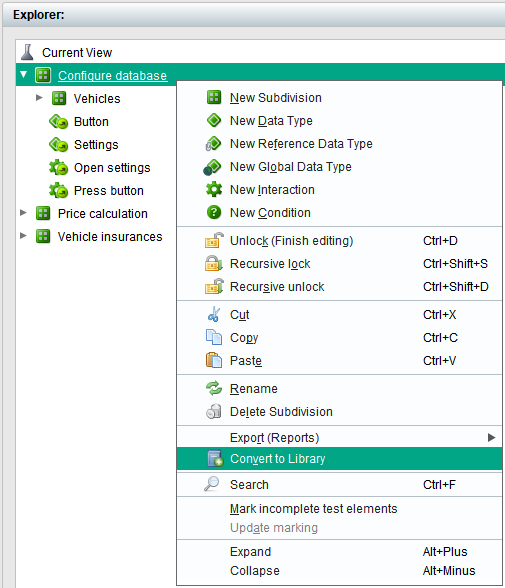The height and width of the screenshot is (588, 505).
Task: Click the New Condition question mark icon
Action: [x=214, y=213]
